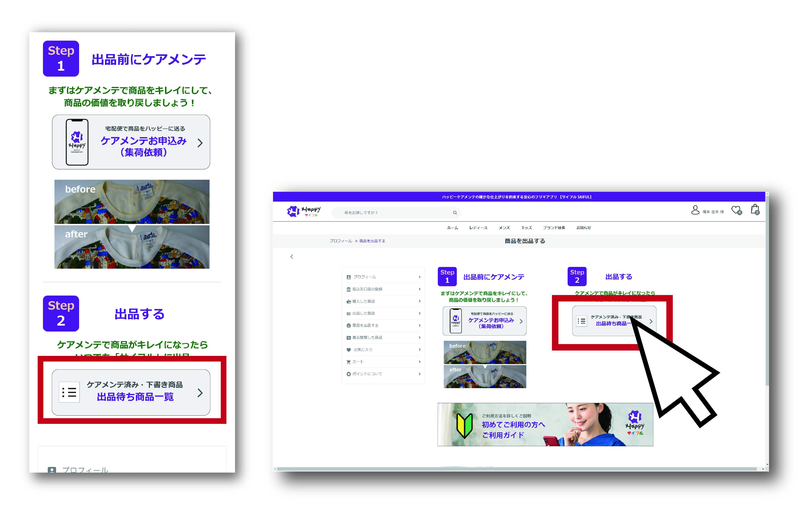Expand the カート row chevron in sidebar
Image resolution: width=812 pixels, height=515 pixels.
pyautogui.click(x=419, y=362)
